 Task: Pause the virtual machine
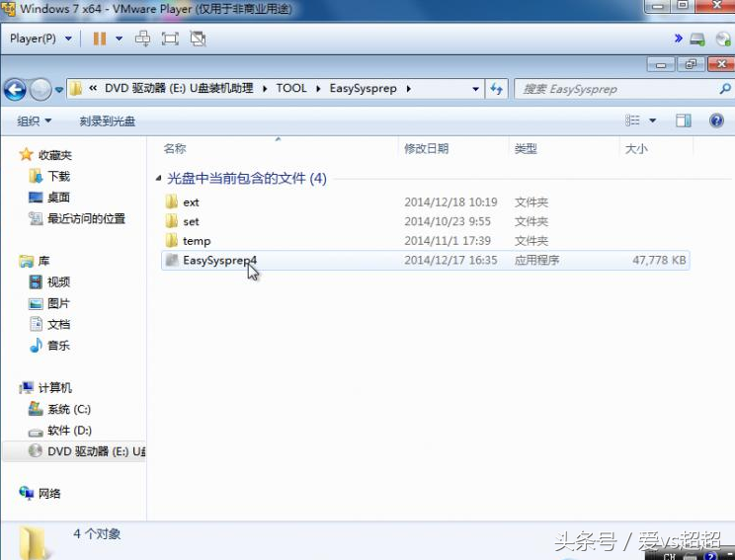point(100,39)
